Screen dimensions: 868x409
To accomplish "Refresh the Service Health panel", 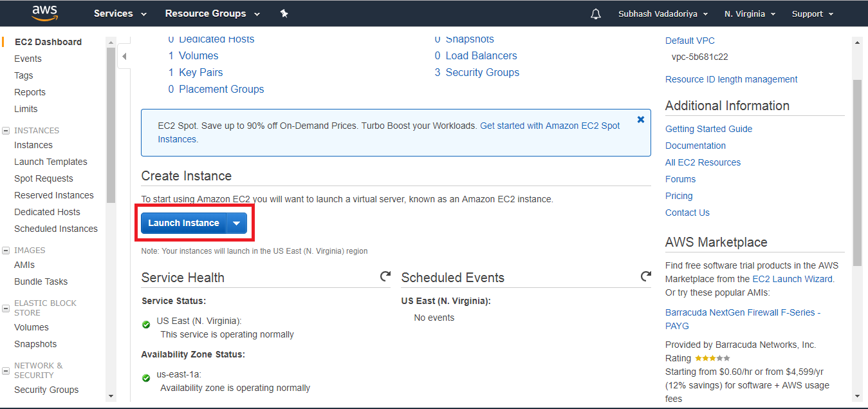I will coord(385,276).
